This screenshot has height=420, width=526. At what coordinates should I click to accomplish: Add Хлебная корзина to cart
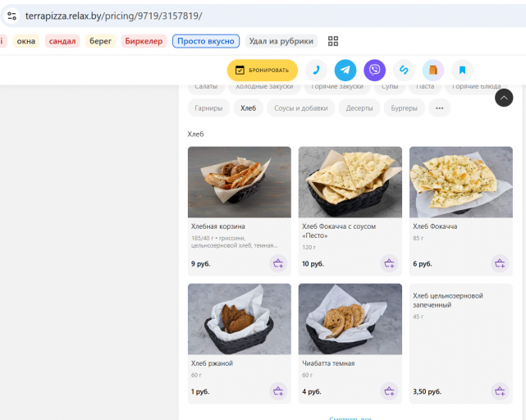pos(278,263)
